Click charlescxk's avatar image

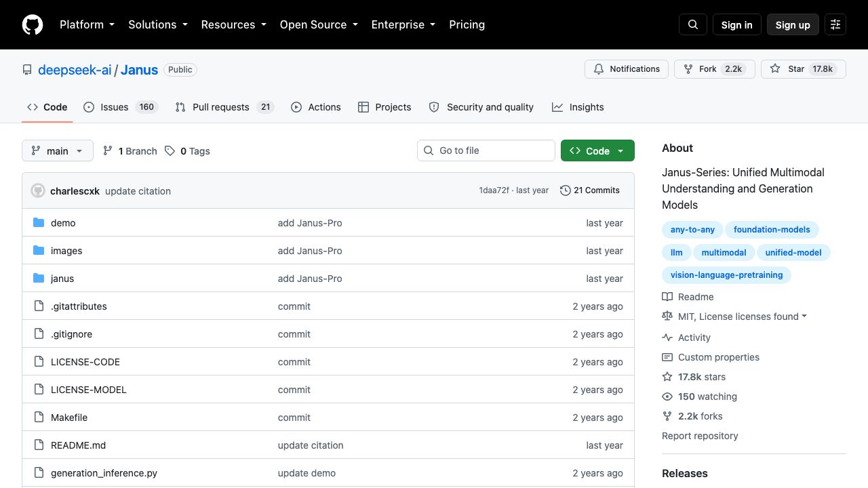[x=38, y=191]
